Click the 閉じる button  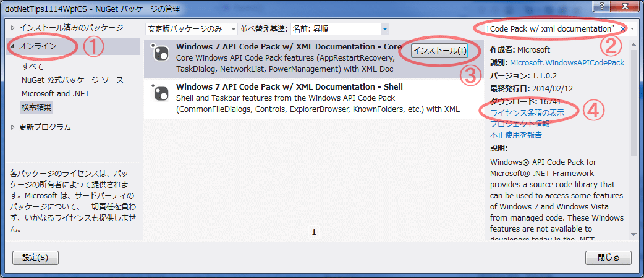[608, 258]
